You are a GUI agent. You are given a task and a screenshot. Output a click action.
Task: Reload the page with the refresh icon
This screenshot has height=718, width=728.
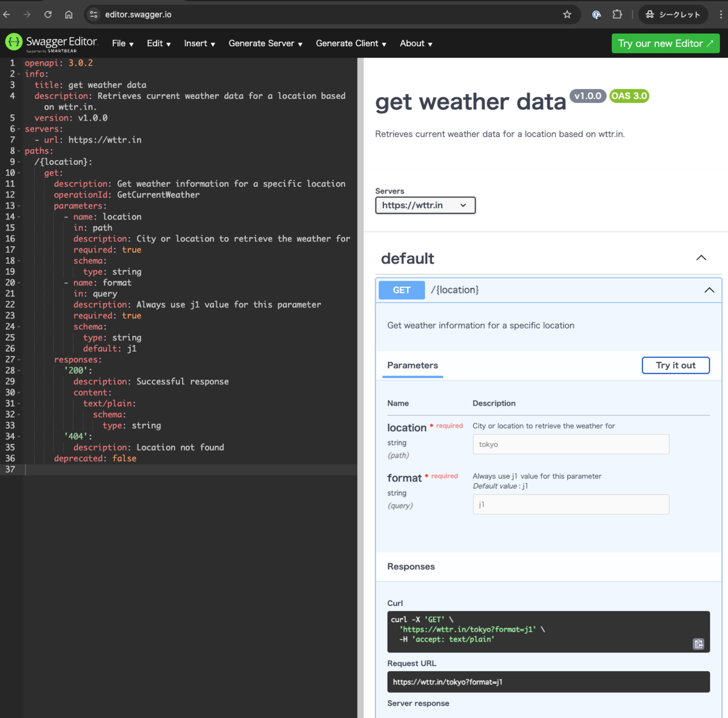tap(48, 15)
